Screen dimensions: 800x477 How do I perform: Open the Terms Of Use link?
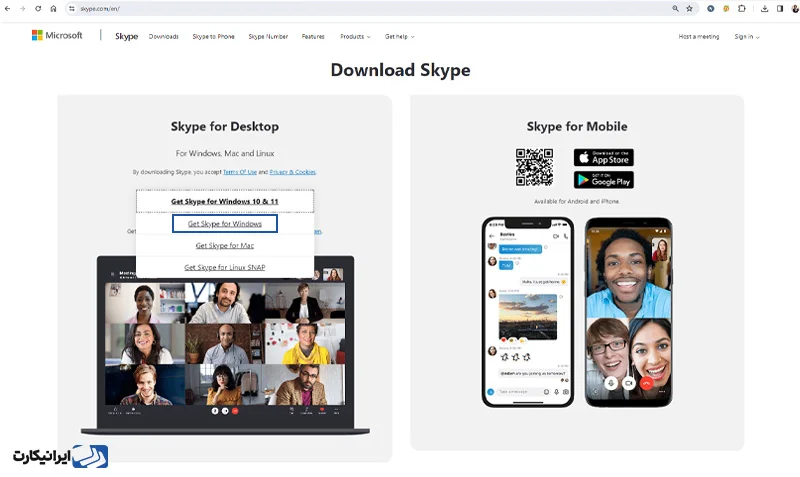[240, 172]
